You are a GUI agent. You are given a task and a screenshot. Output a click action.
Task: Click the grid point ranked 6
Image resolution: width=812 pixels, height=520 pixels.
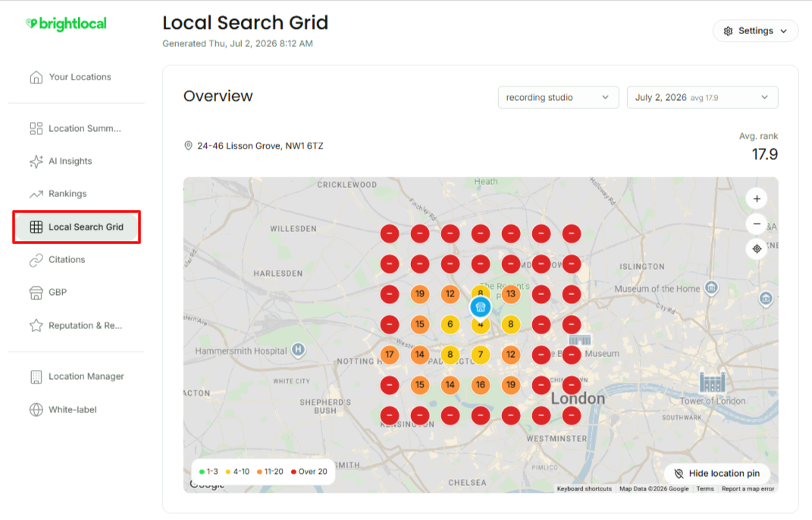click(x=450, y=324)
